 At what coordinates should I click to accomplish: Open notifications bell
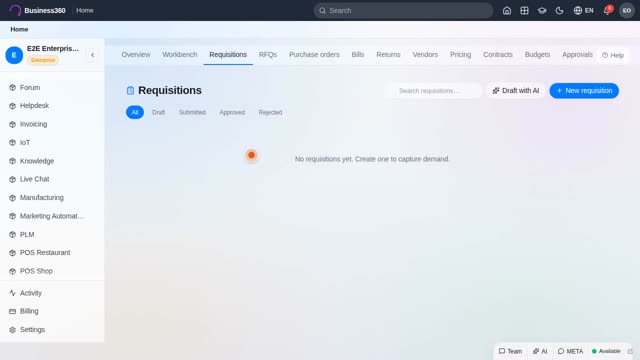click(607, 11)
